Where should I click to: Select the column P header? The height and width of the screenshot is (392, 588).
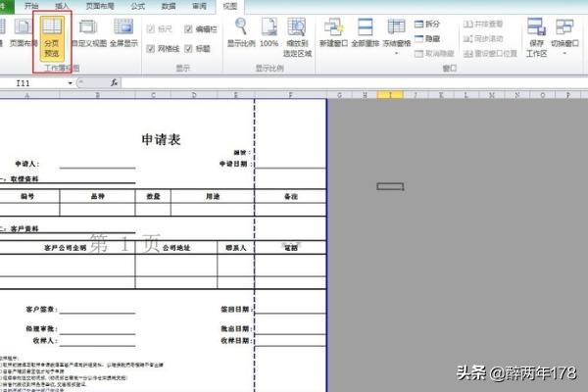[568, 95]
